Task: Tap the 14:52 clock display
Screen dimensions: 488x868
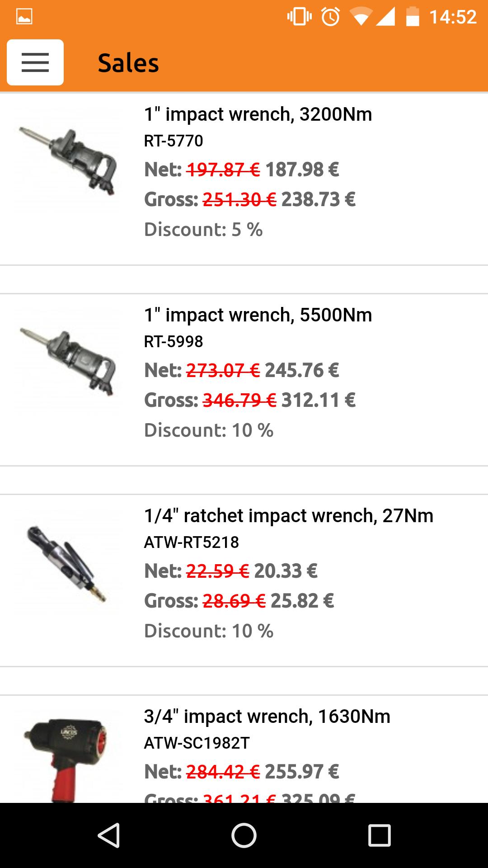Action: click(453, 17)
